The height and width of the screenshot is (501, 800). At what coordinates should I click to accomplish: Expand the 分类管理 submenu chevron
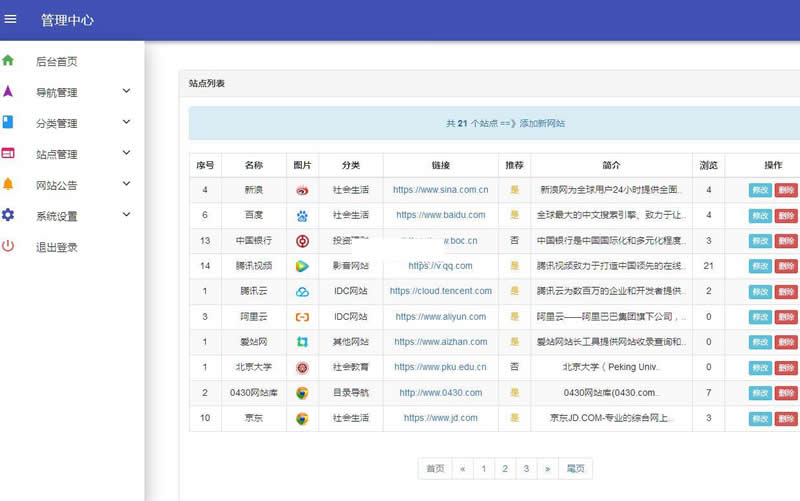126,123
